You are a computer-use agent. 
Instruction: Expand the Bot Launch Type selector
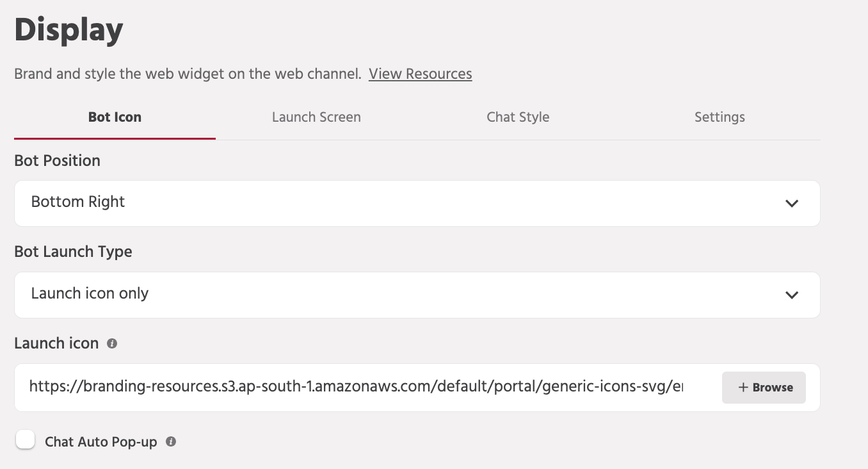[416, 295]
